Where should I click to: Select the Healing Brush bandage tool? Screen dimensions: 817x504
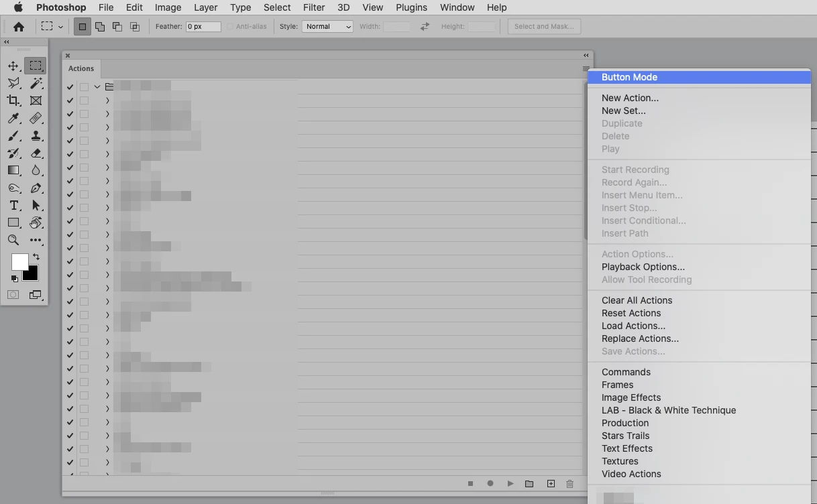[36, 118]
